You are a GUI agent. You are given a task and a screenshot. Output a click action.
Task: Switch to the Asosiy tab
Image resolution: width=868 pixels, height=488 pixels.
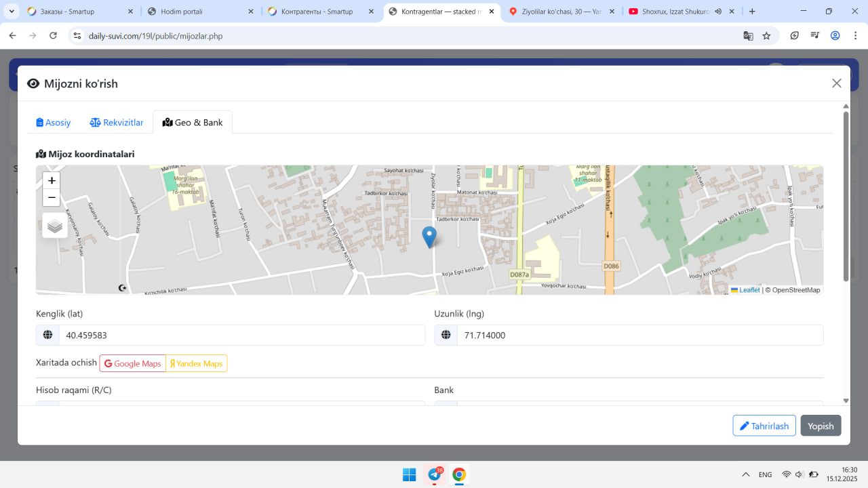54,123
